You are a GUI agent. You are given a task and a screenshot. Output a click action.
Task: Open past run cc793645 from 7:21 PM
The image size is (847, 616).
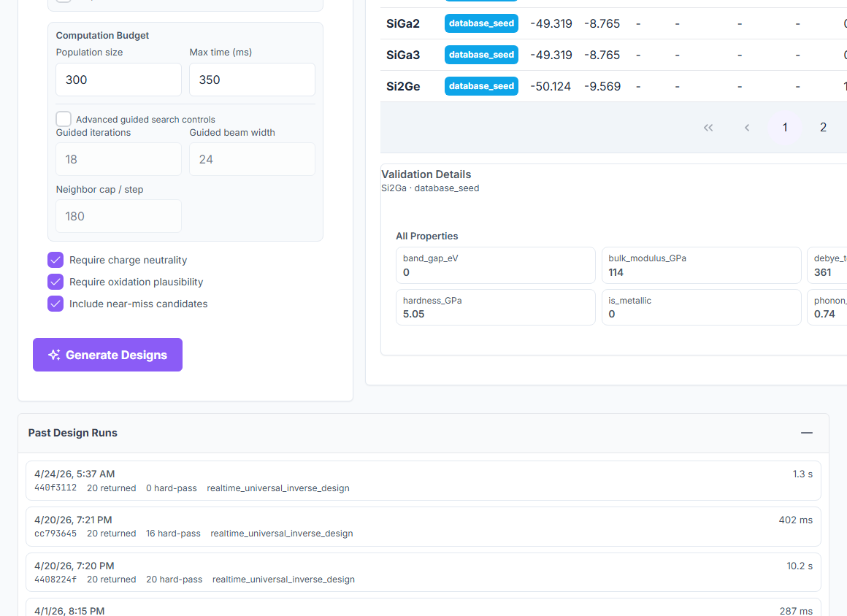tap(423, 526)
